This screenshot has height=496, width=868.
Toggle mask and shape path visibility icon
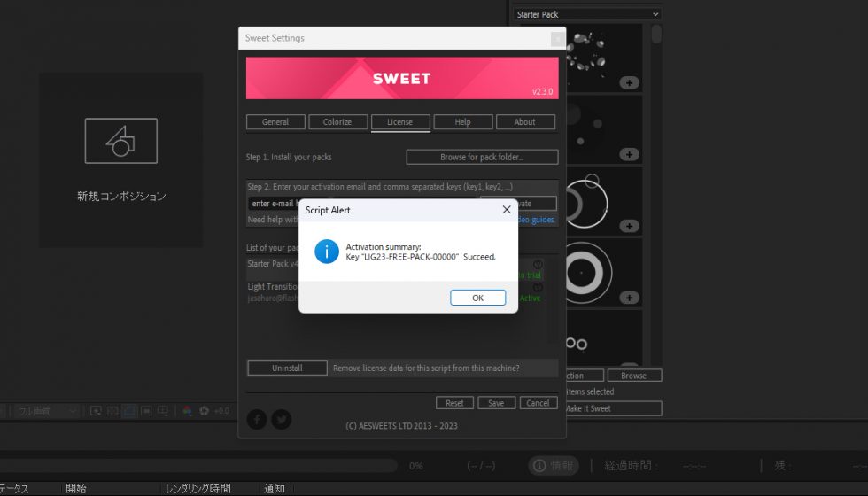[129, 411]
